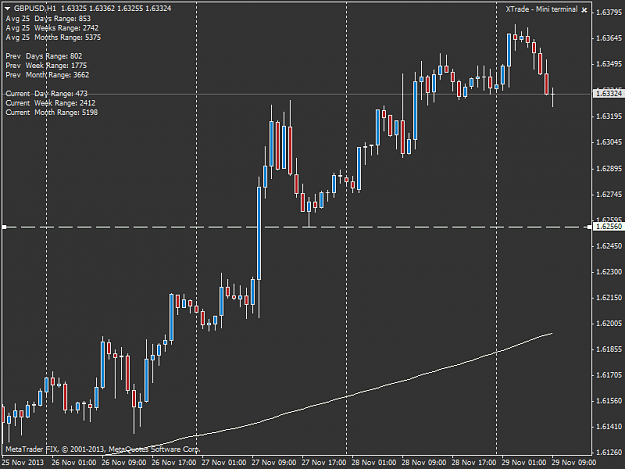Image resolution: width=625 pixels, height=469 pixels.
Task: Click the 1.62450 price scale label
Action: tap(609, 246)
